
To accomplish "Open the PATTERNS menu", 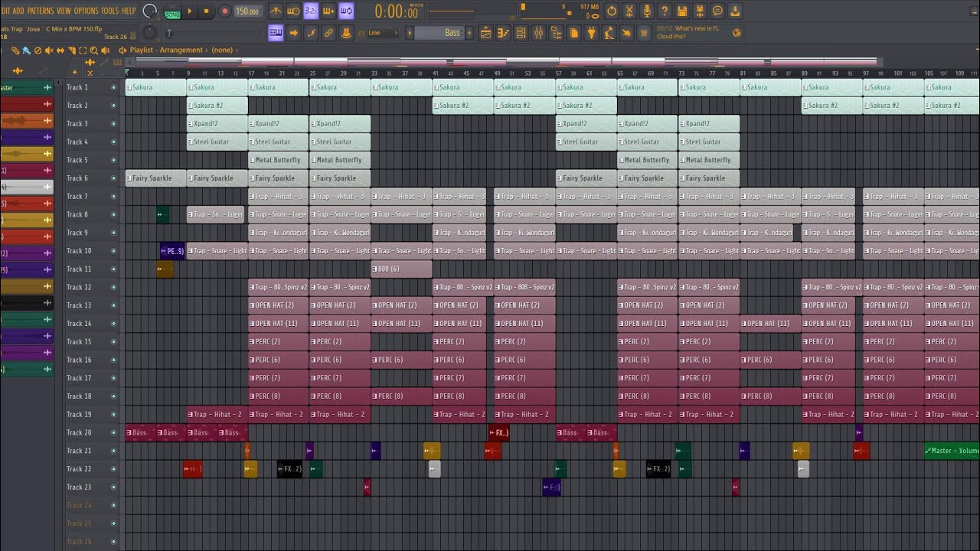I will (41, 11).
